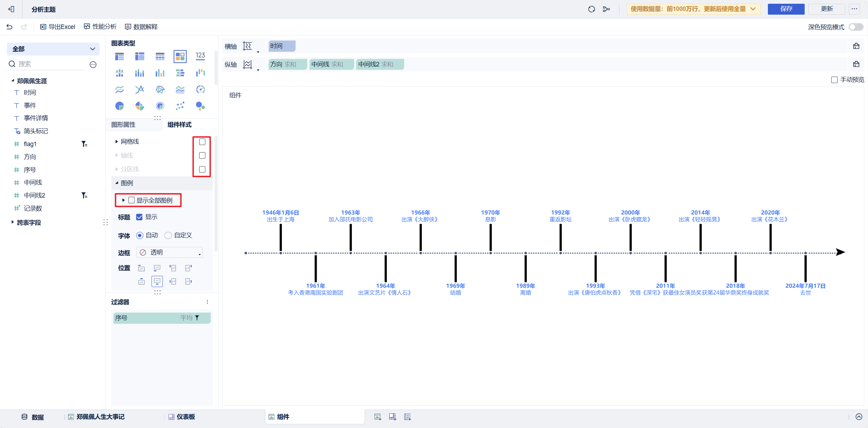Collapse the 图例 section
Image resolution: width=868 pixels, height=428 pixels.
(x=116, y=183)
